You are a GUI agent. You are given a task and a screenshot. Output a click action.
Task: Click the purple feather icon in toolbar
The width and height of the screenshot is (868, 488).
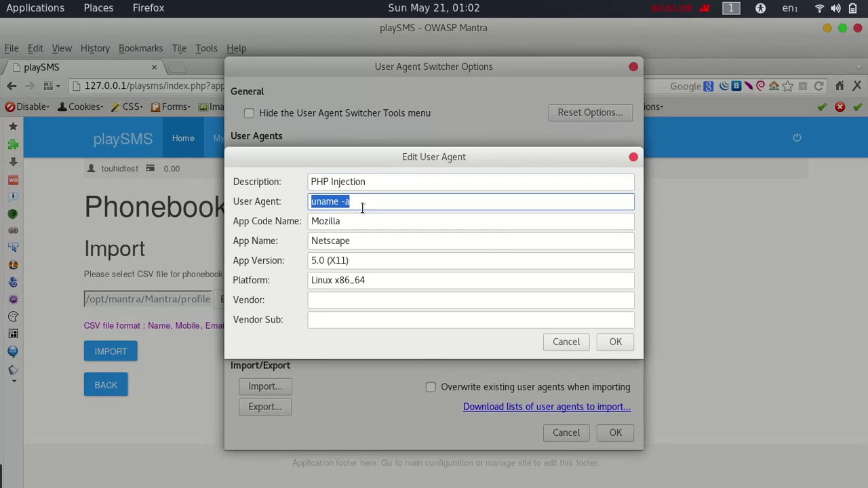point(749,86)
